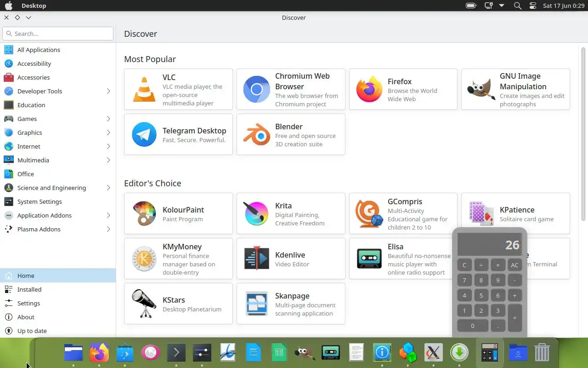Go to the Home page
Viewport: 588px width, 368px height.
coord(58,276)
